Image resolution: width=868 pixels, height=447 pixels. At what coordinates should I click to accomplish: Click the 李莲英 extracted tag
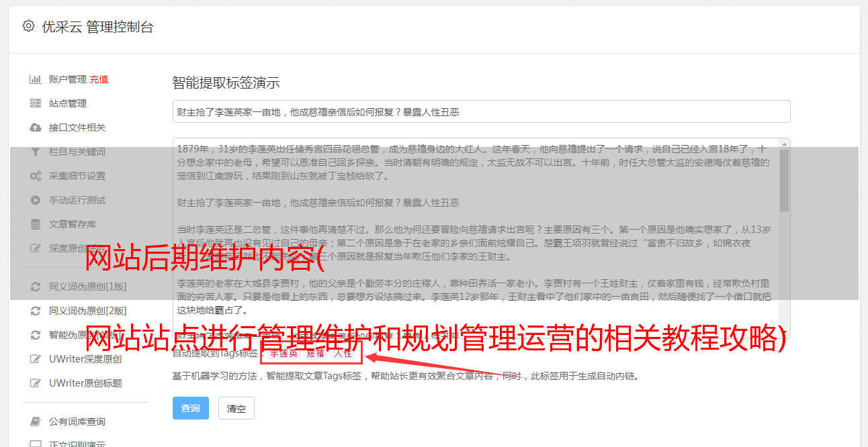pyautogui.click(x=284, y=353)
